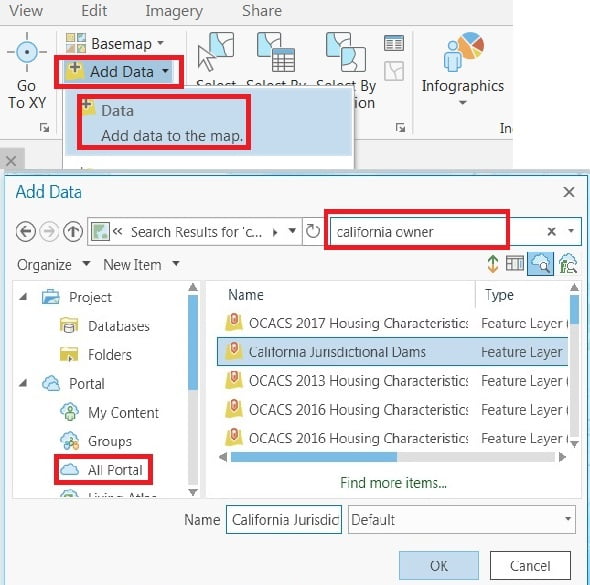Select California Jurisdictional Dams row
The image size is (590, 585).
point(392,352)
